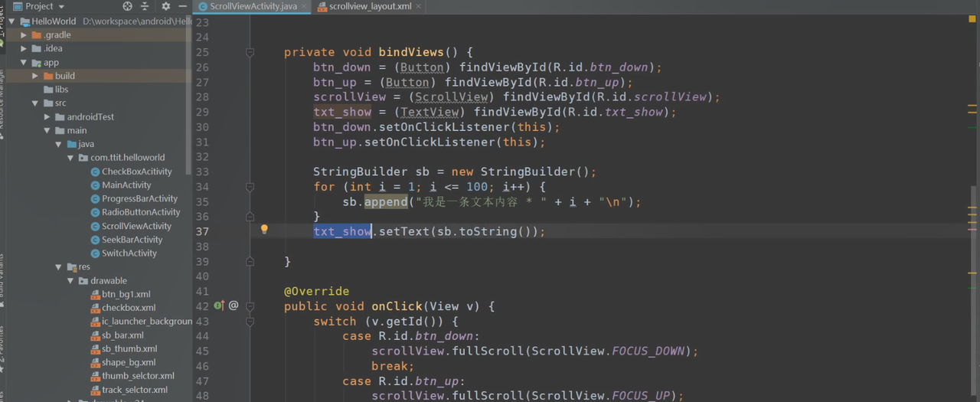Switch to scrollview_layout.xml editor tab

click(x=370, y=6)
